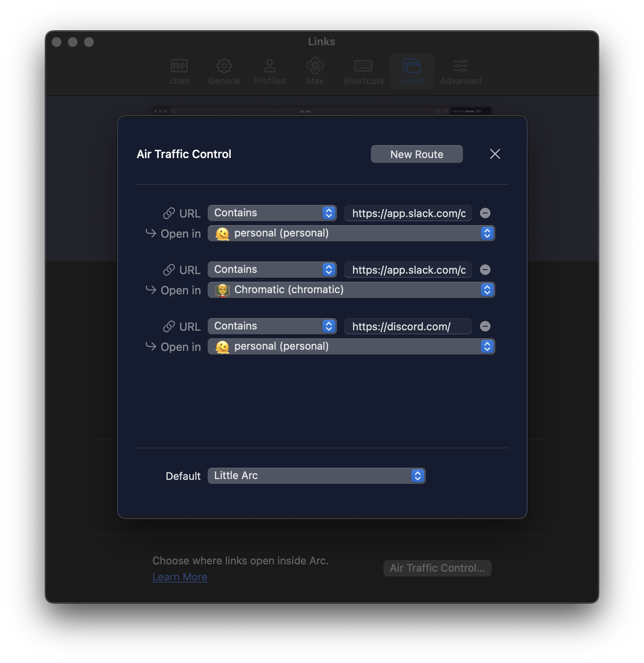Switch to the Advanced tab
This screenshot has width=644, height=663.
[461, 72]
